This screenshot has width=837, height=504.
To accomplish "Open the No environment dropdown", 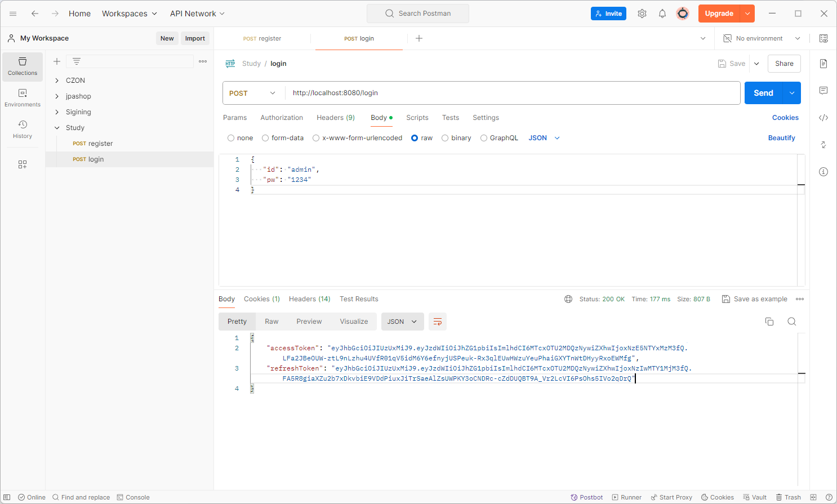I will [x=762, y=38].
